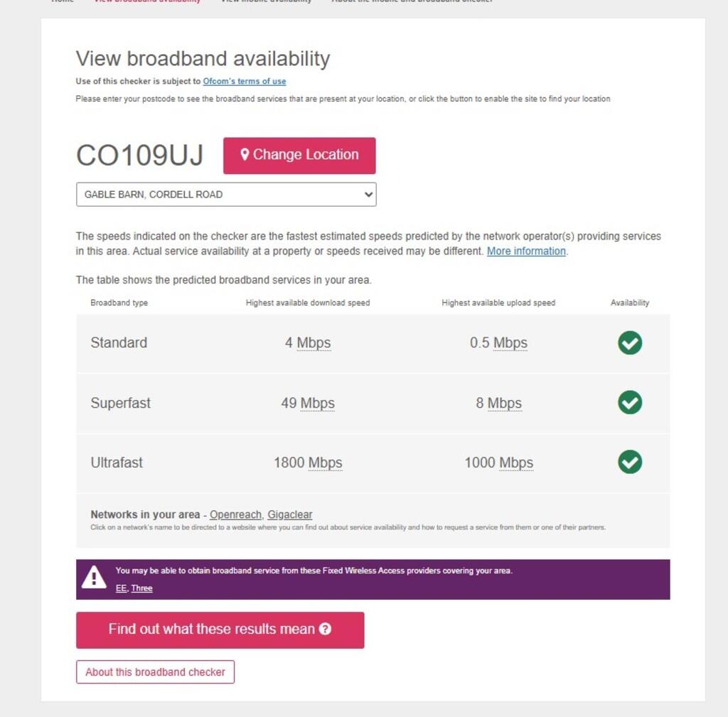Screen dimensions: 728x717
Task: Open the Three wireless provider link
Action: pos(141,588)
